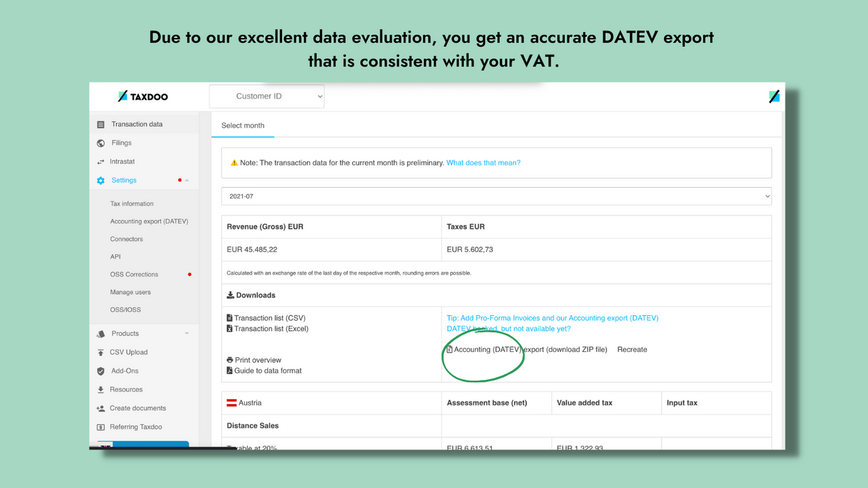868x488 pixels.
Task: Click the Add-Ons shield icon
Action: pos(101,371)
